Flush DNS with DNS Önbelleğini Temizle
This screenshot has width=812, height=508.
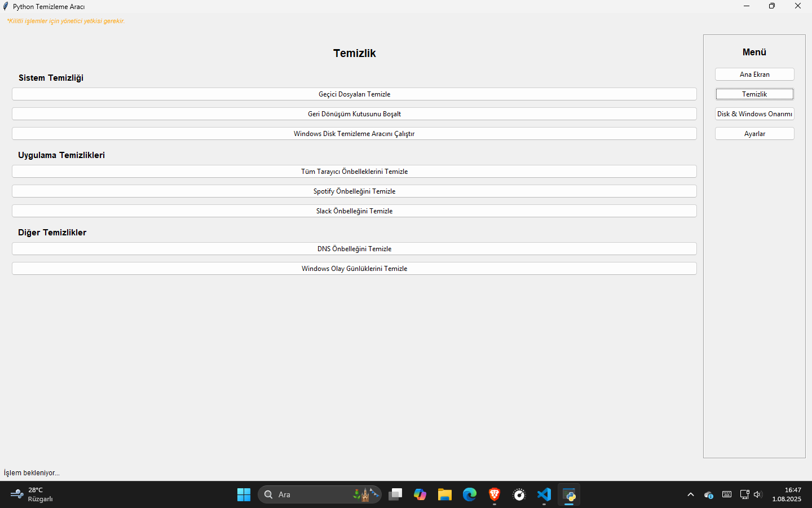[x=354, y=249]
